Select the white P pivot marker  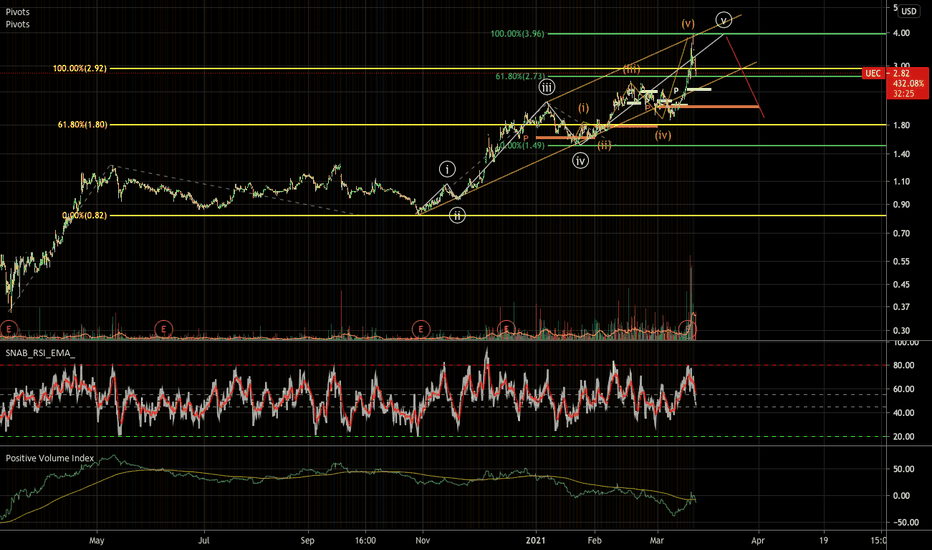(x=676, y=91)
